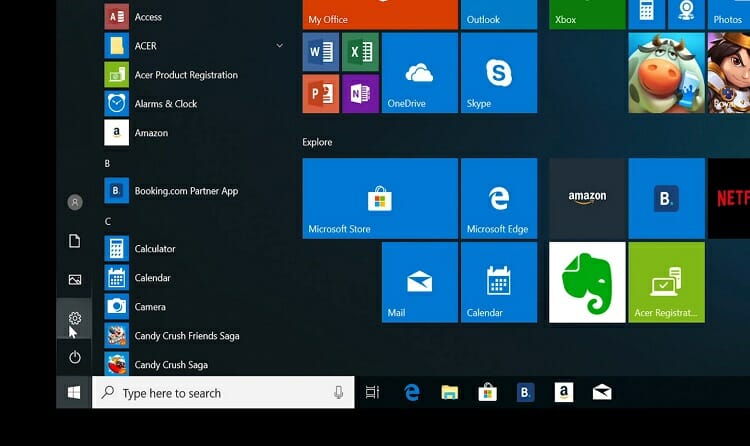Open File Explorer from the taskbar
Image resolution: width=750 pixels, height=446 pixels.
coord(450,392)
